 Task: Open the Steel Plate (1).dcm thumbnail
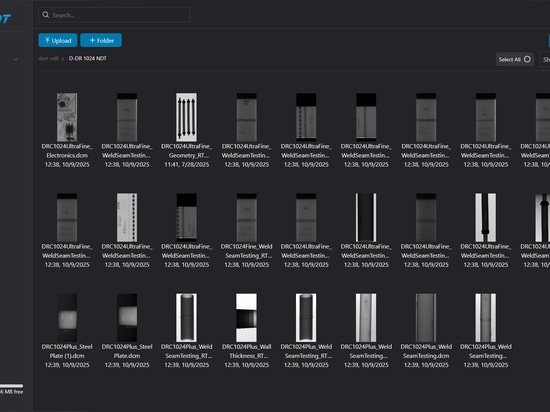coord(67,318)
